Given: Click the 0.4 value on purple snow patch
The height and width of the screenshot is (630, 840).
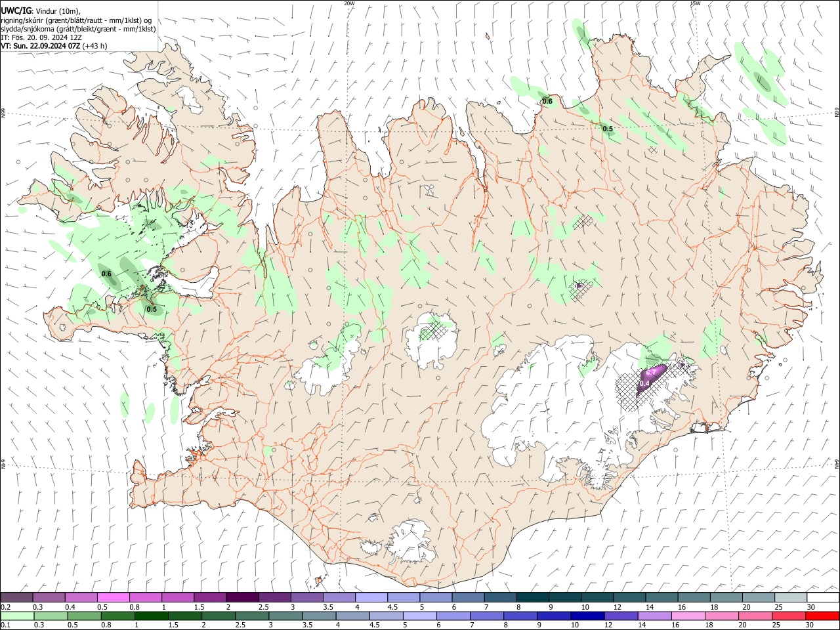Looking at the screenshot, I should click(x=644, y=383).
